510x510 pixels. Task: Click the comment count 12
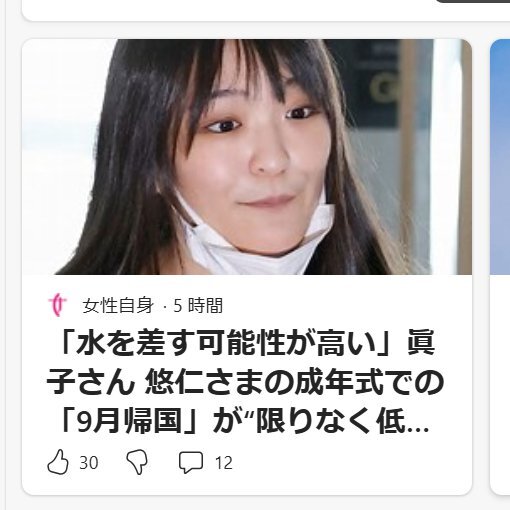(224, 463)
